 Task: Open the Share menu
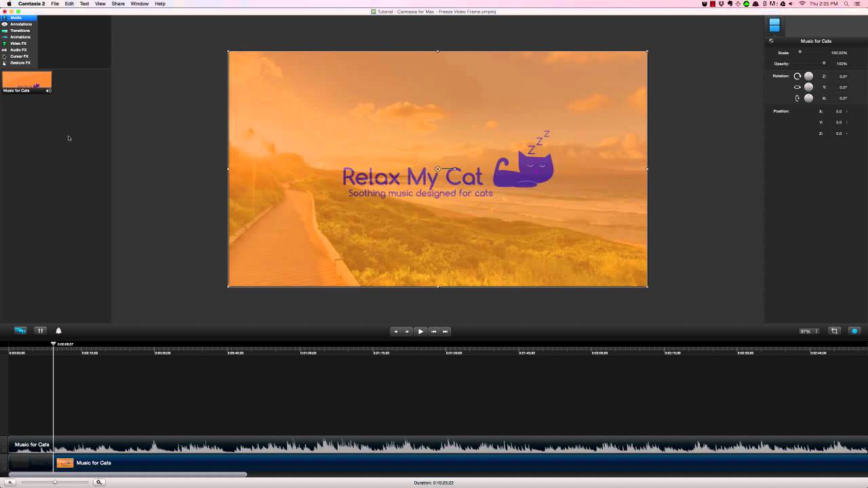pos(118,3)
